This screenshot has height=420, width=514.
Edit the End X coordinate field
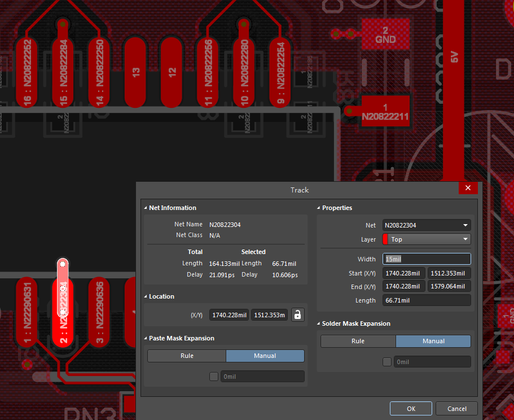pyautogui.click(x=404, y=286)
